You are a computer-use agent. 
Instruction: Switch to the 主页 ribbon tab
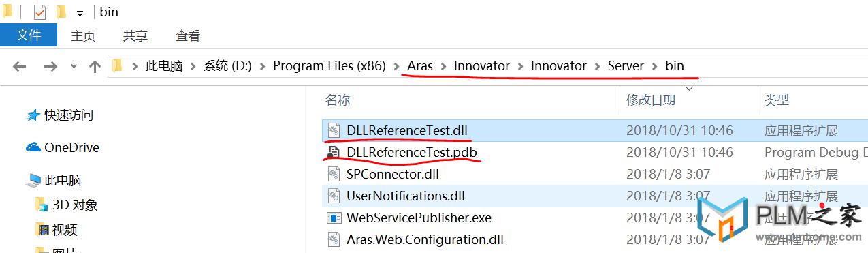tap(83, 35)
